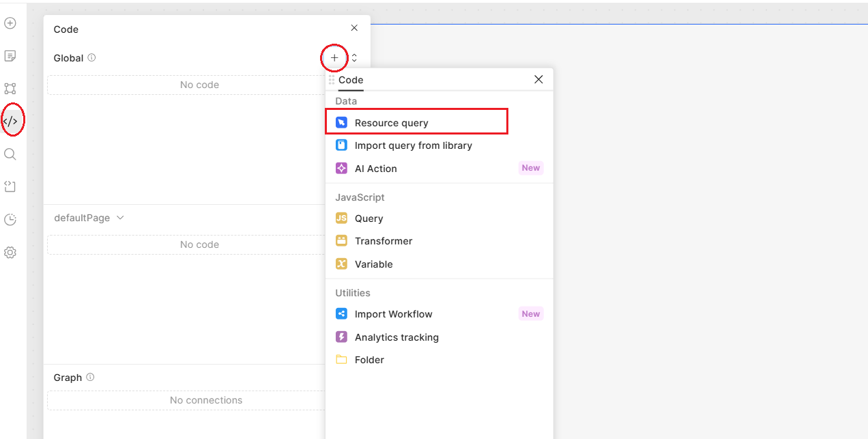Click the Utilities section heading
Viewport: 868px width, 439px height.
[x=353, y=293]
